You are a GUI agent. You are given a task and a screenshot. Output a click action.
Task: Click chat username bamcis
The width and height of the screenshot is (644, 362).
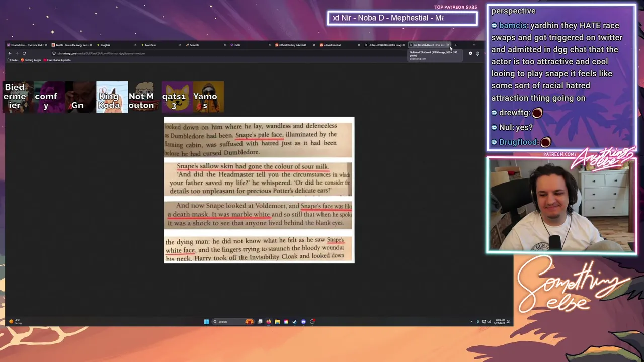pos(513,25)
